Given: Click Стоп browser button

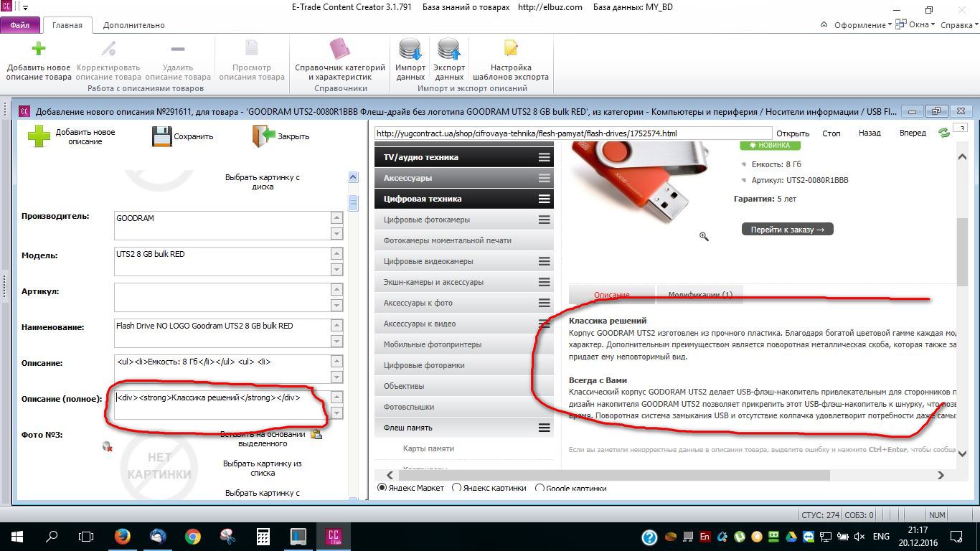Looking at the screenshot, I should [x=831, y=133].
